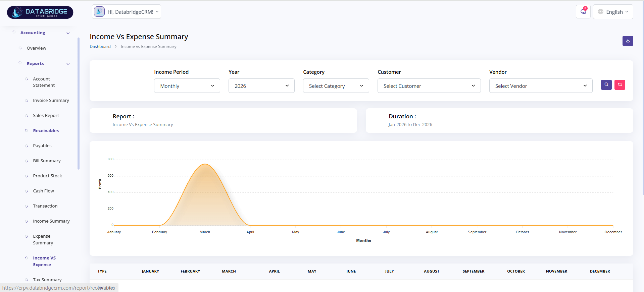Open Payables report
644x292 pixels.
(x=42, y=146)
